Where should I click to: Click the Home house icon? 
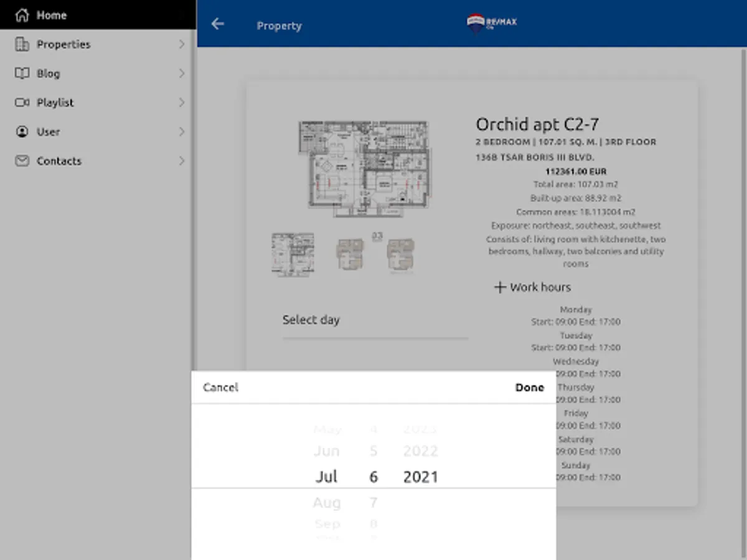click(x=22, y=15)
